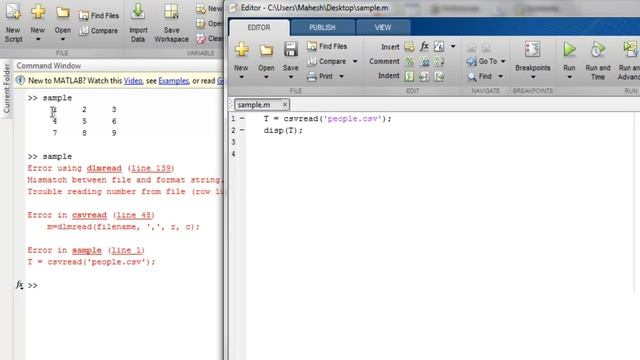The height and width of the screenshot is (360, 640).
Task: Click the decrease indent icon
Action: pyautogui.click(x=439, y=76)
